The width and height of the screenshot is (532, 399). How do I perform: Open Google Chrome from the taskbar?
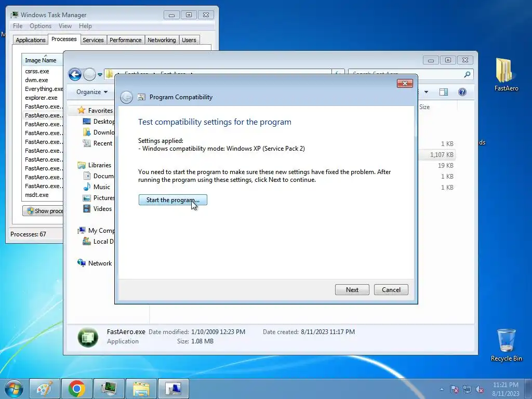[77, 389]
